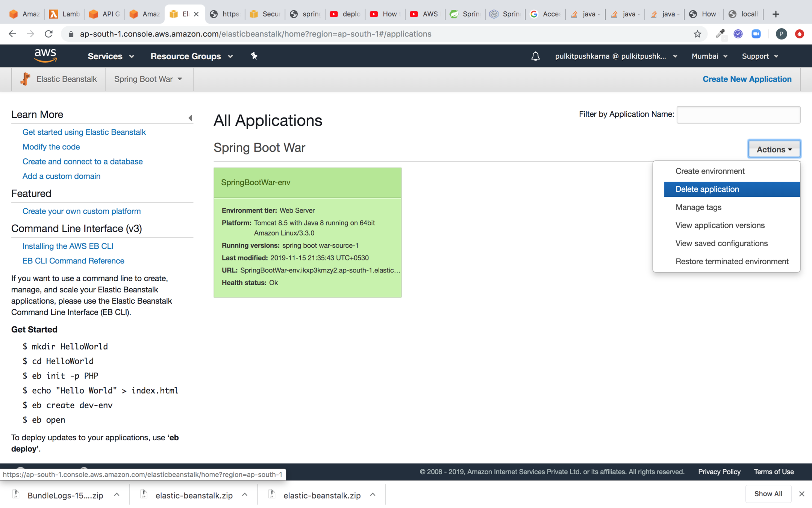
Task: Reload the page with the refresh icon
Action: (48, 34)
